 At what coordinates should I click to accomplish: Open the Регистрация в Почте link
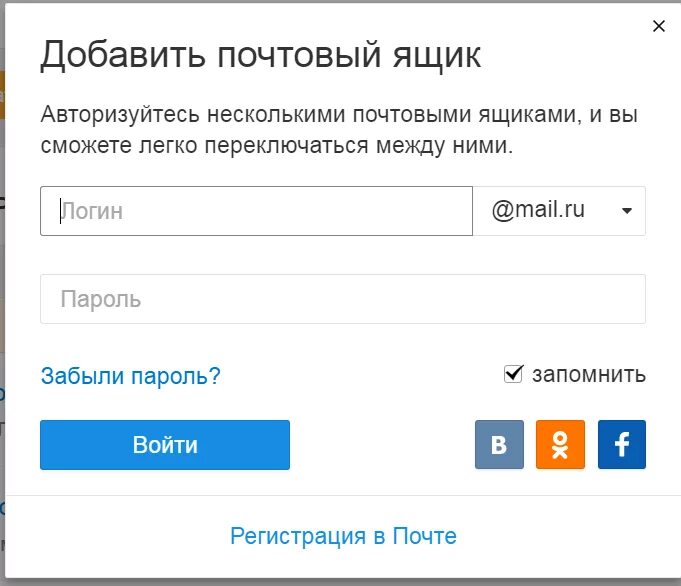[343, 536]
